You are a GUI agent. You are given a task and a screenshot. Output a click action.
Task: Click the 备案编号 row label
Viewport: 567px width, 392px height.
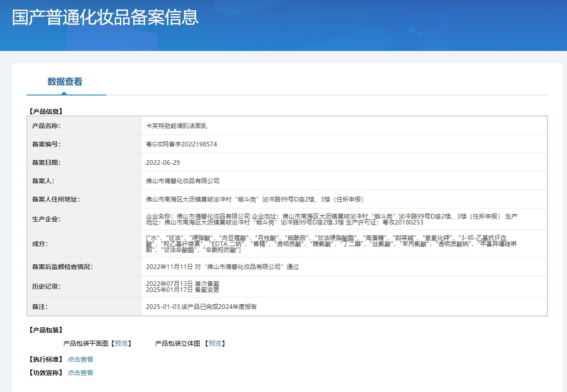(46, 144)
